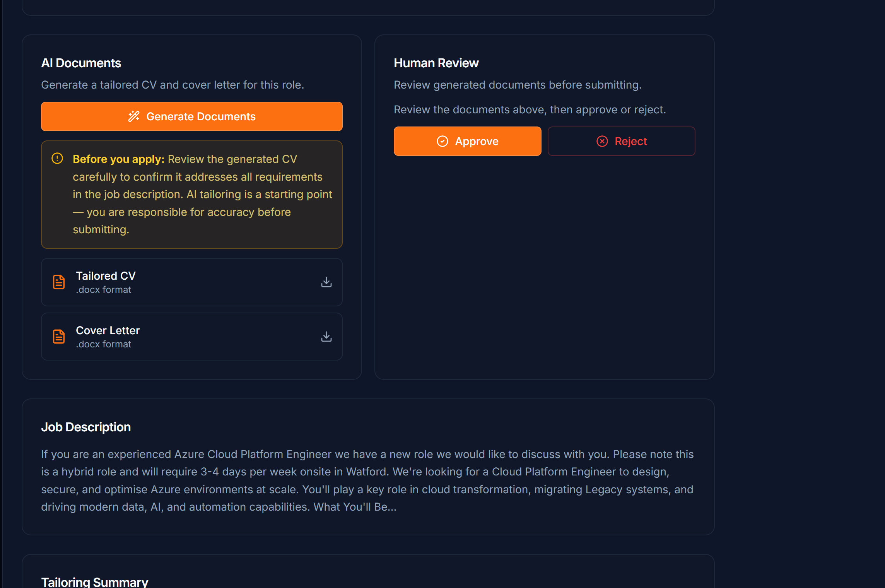Click the magic wand icon in Generate Documents
This screenshot has width=885, height=588.
point(134,116)
